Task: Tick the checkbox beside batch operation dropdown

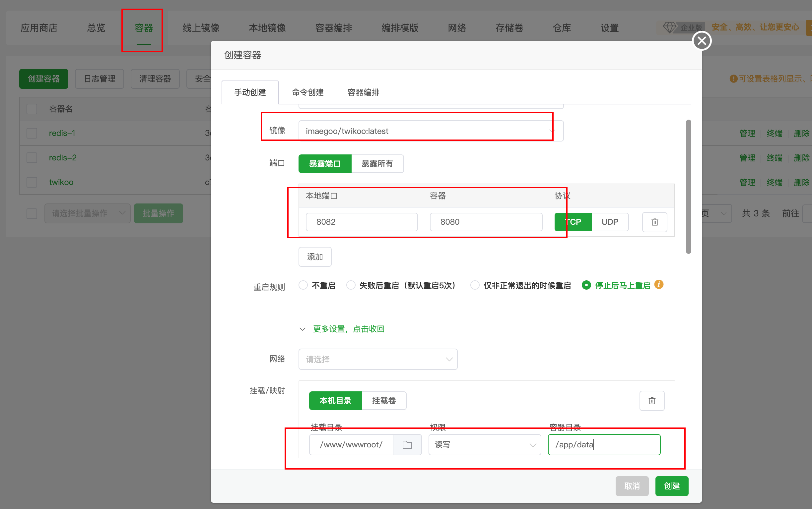Action: tap(32, 213)
